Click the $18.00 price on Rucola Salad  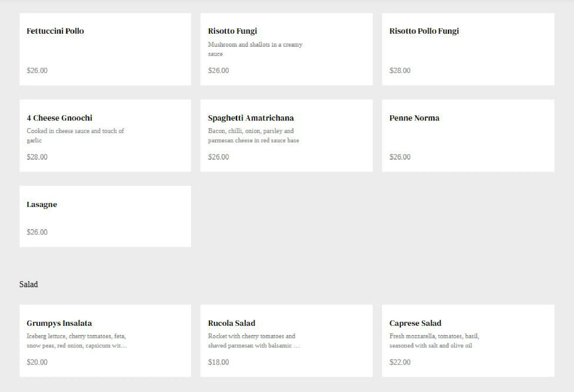coord(218,362)
